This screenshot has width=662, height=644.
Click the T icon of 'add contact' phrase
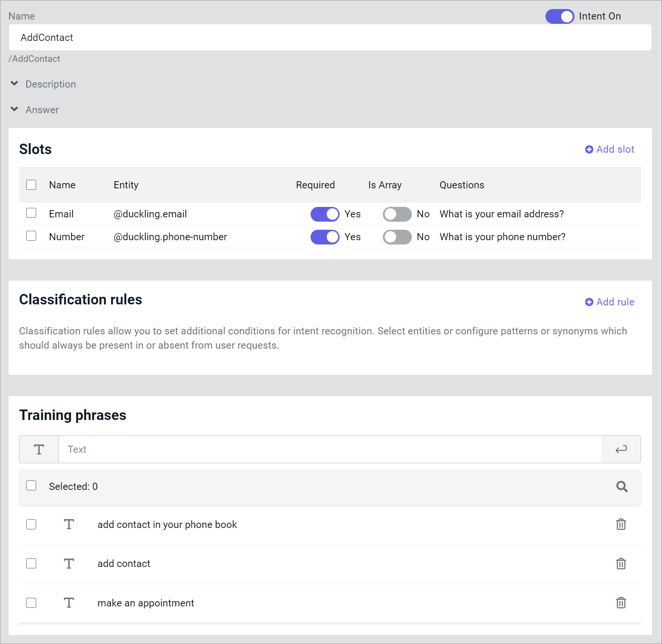click(69, 564)
